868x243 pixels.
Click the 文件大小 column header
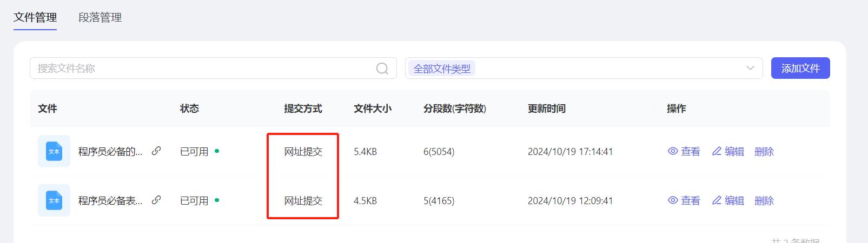click(x=373, y=109)
